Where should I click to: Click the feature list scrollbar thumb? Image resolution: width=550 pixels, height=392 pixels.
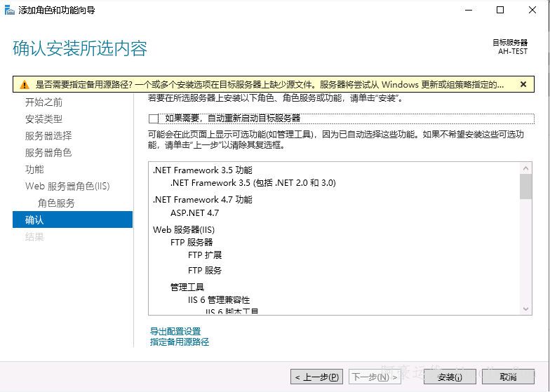525,187
